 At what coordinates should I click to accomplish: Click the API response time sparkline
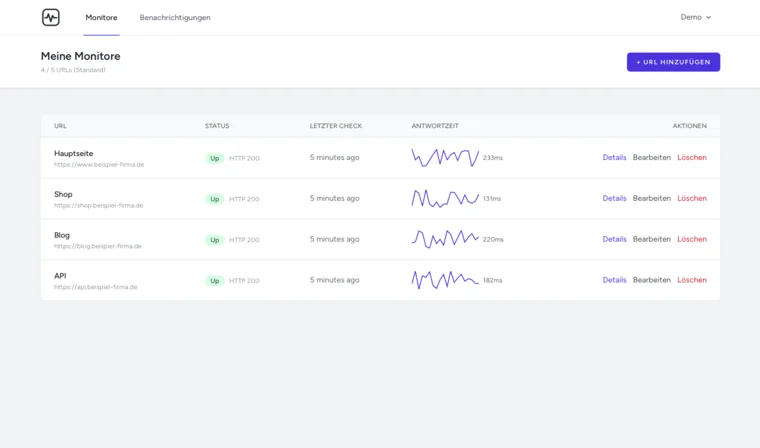[445, 280]
